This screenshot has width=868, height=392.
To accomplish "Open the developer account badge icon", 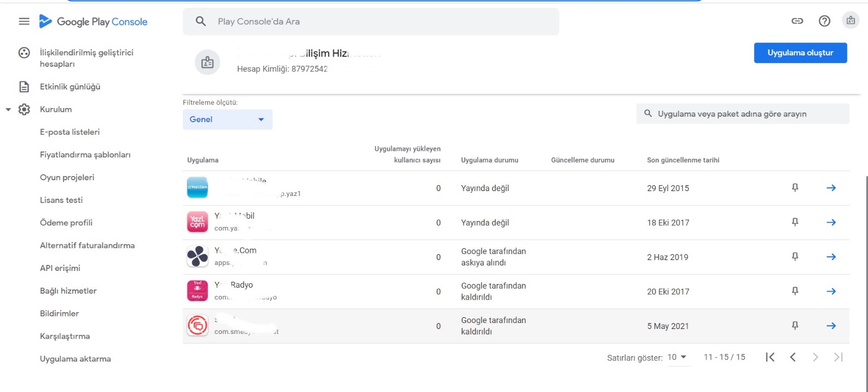I will point(851,21).
